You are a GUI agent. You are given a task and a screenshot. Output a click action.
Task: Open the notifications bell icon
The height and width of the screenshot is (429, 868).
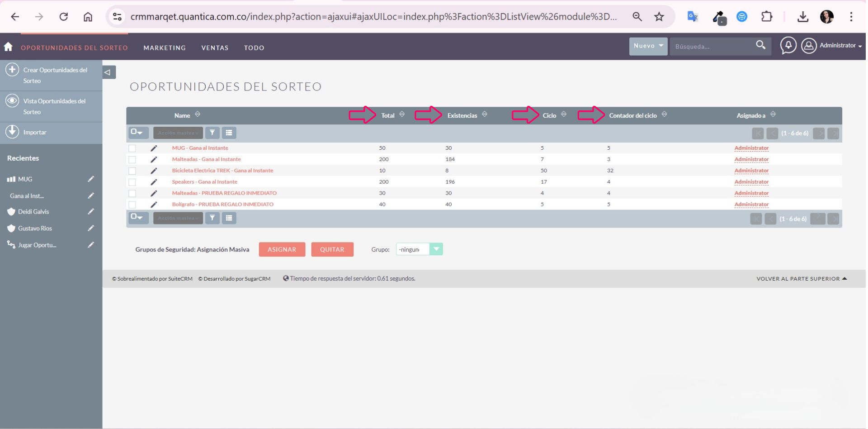pyautogui.click(x=788, y=45)
